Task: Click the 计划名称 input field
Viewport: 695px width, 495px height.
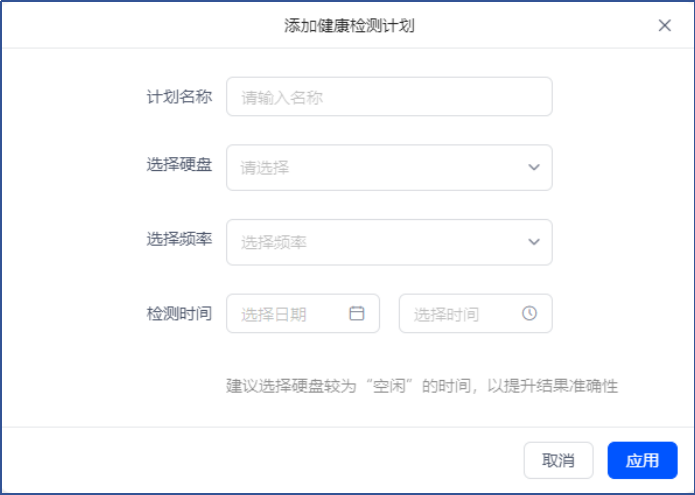Action: 389,97
